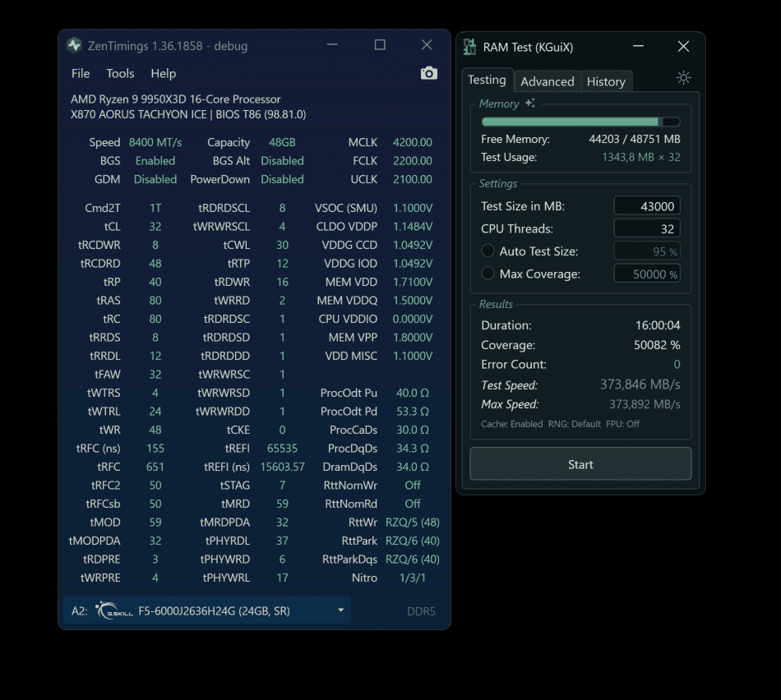
Task: Click the Cache: Enabled status text
Action: pyautogui.click(x=511, y=424)
